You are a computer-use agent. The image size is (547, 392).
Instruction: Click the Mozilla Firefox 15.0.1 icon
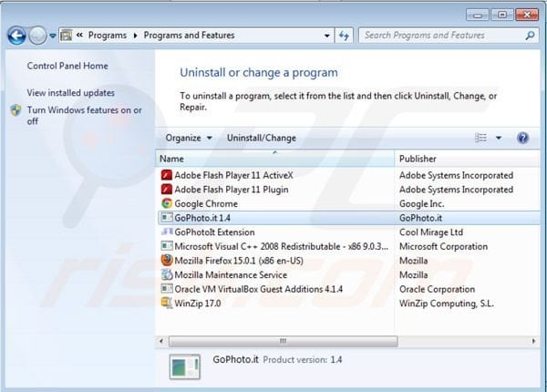coord(167,260)
